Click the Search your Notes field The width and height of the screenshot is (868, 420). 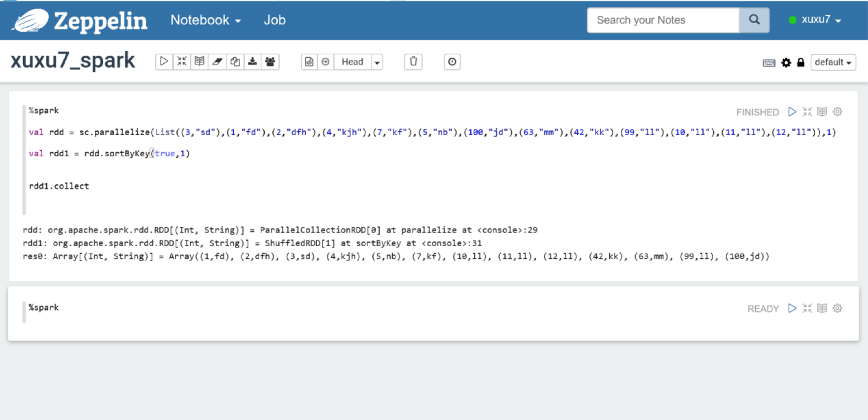[663, 20]
